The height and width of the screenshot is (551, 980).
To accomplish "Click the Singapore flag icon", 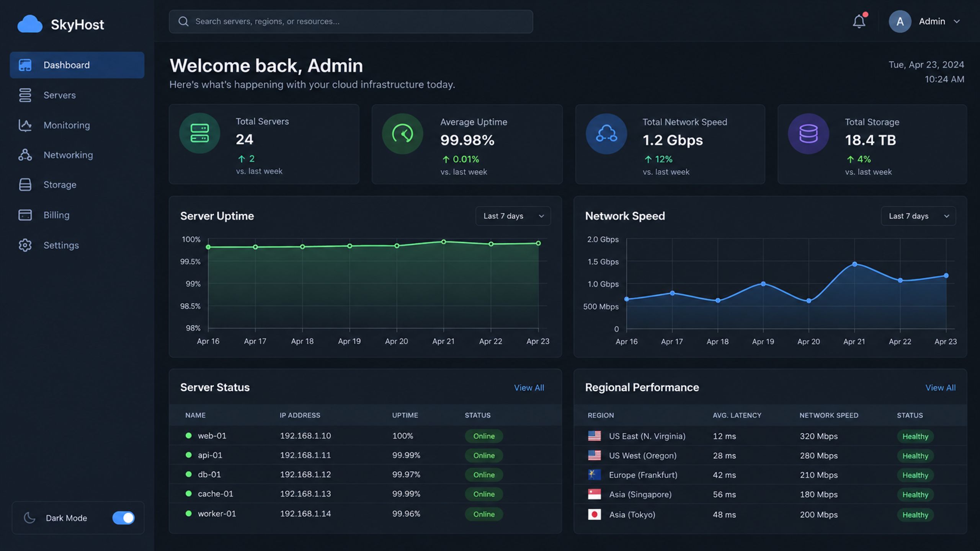I will tap(594, 494).
